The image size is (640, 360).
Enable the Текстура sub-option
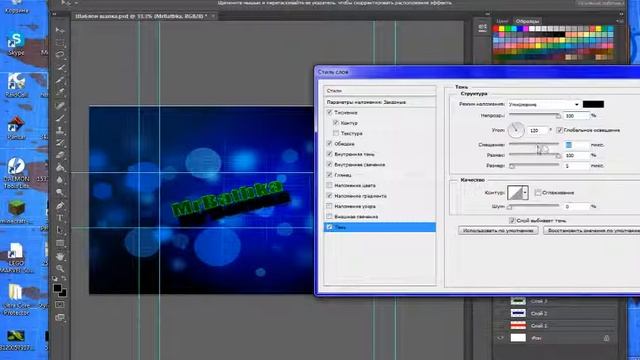point(336,133)
